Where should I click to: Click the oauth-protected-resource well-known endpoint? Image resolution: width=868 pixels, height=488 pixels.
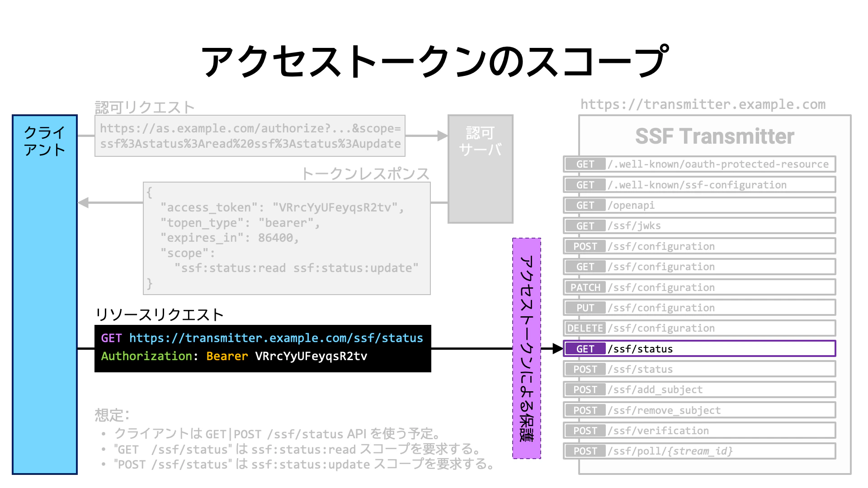[x=699, y=164]
